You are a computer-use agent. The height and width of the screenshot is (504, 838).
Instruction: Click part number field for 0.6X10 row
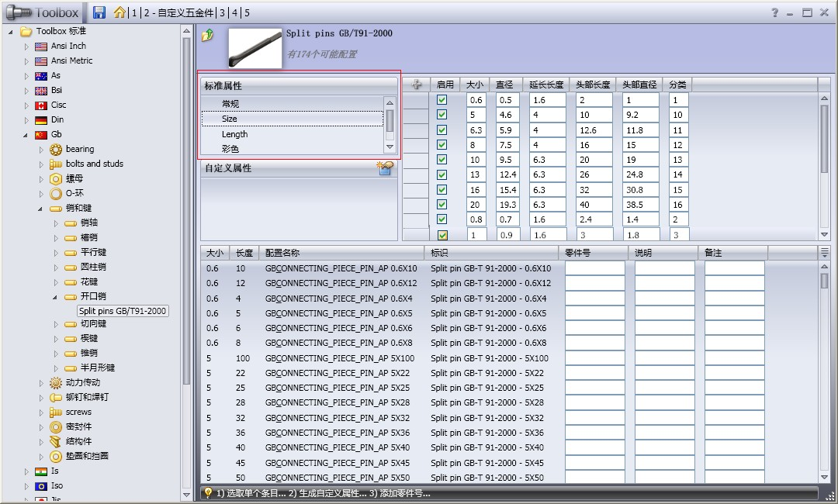pos(594,268)
